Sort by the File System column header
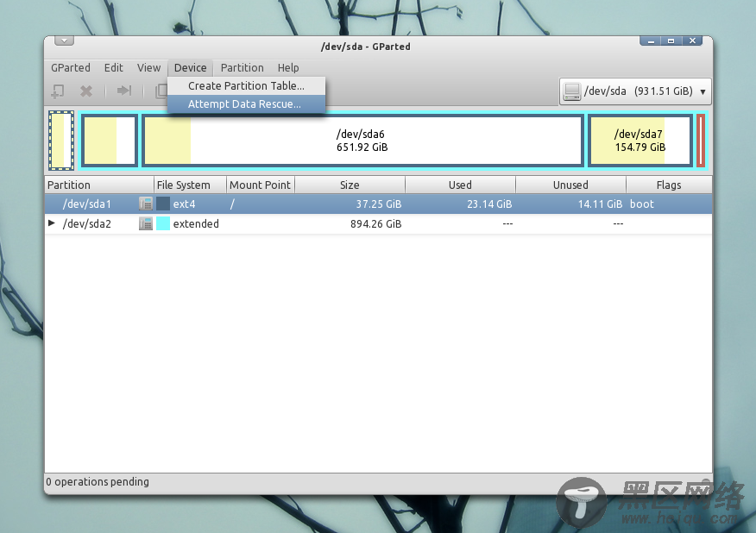756x533 pixels. 190,185
